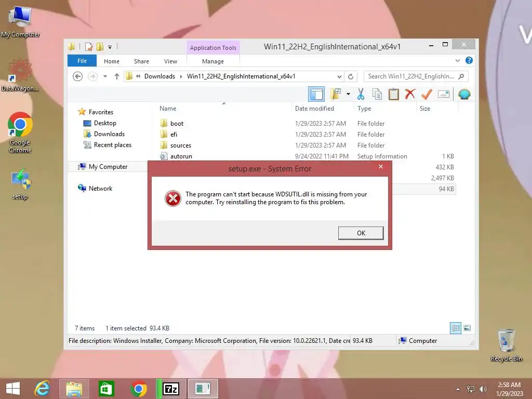532x399 pixels.
Task: Select the Recycle Bin desktop icon
Action: coord(506,345)
